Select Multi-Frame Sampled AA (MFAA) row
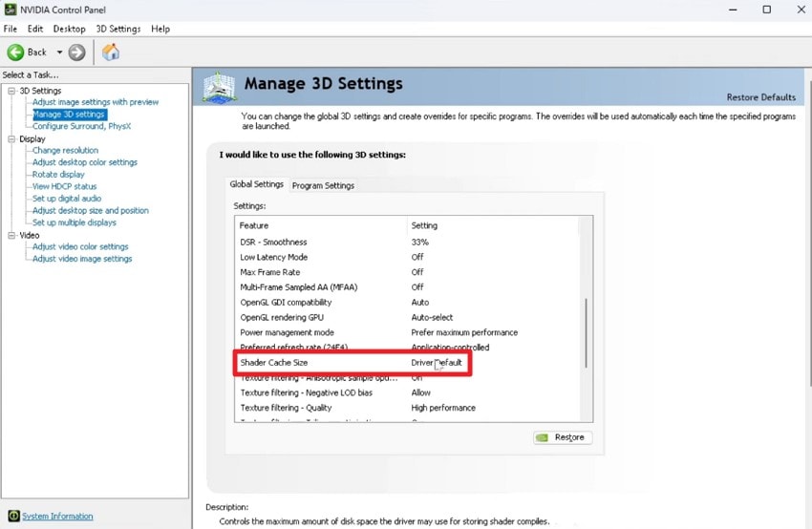The width and height of the screenshot is (812, 529). 407,287
